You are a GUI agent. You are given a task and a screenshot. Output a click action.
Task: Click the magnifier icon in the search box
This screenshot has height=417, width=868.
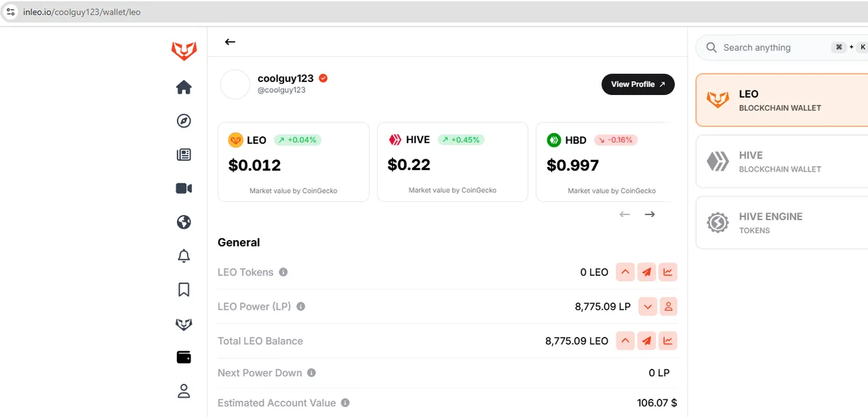click(711, 47)
